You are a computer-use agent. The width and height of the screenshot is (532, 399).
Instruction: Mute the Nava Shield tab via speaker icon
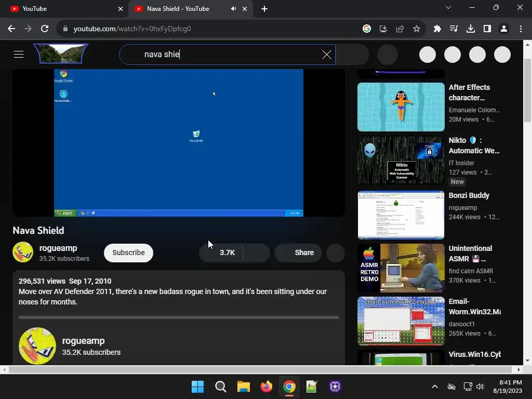click(x=233, y=9)
